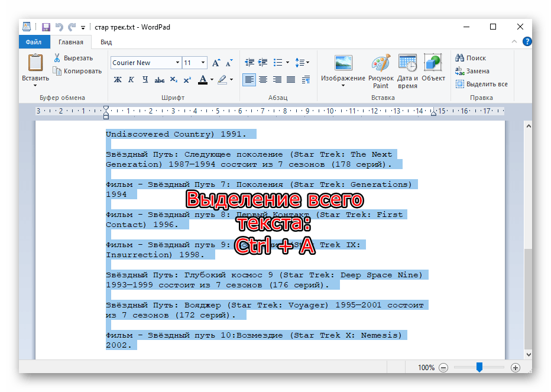Open the font size 11 dropdown
Image resolution: width=551 pixels, height=392 pixels.
(x=203, y=63)
